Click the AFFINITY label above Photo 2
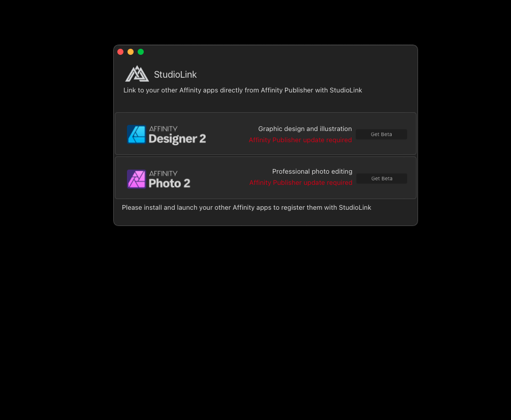 163,173
